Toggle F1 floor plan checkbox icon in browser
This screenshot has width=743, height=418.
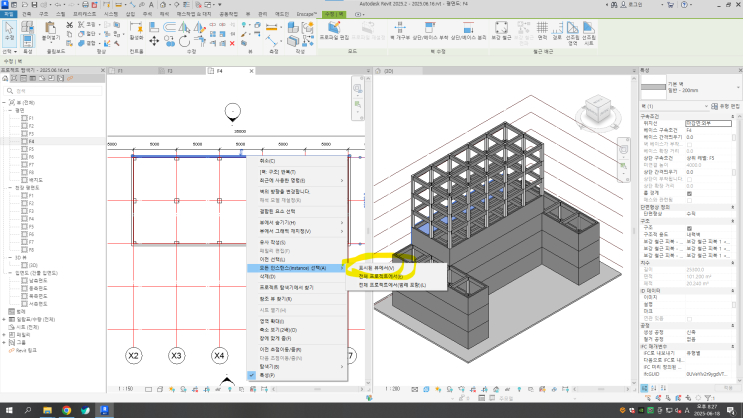[25, 118]
